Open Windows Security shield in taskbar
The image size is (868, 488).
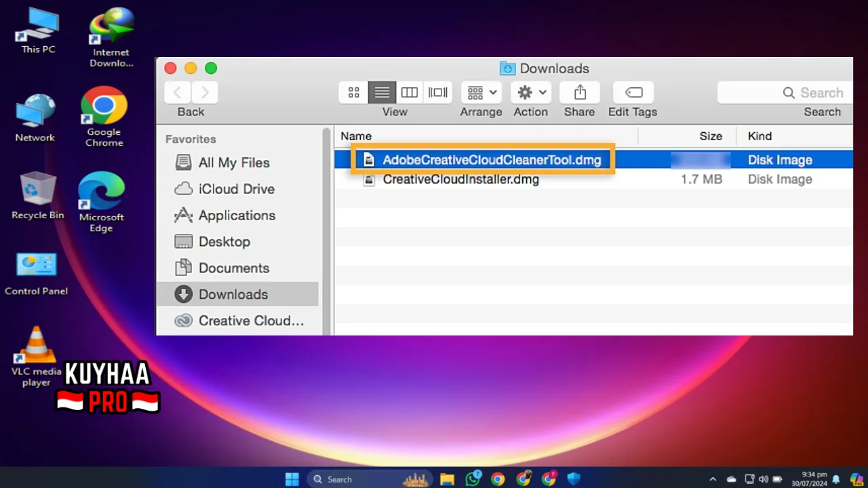pos(574,479)
